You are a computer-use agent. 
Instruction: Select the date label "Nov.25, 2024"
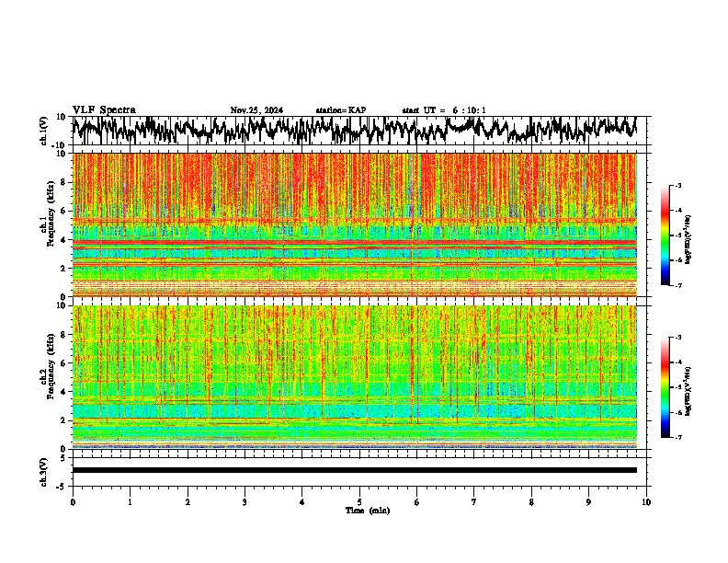256,110
